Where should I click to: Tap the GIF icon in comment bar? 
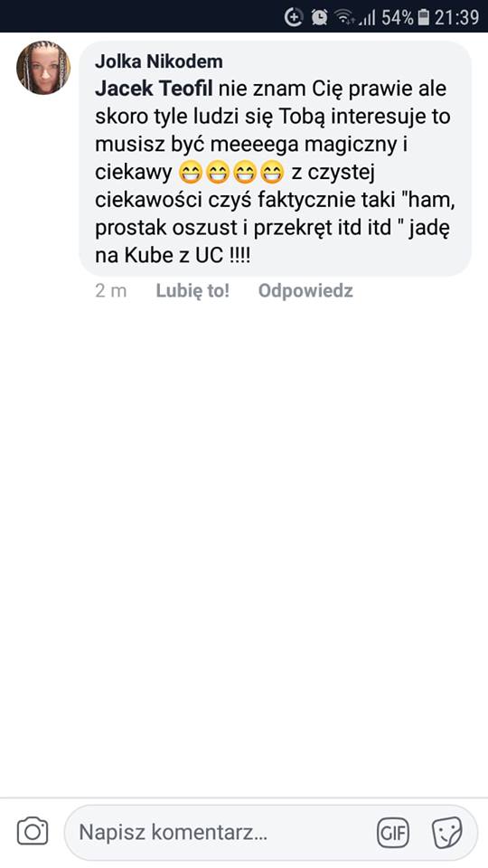pyautogui.click(x=393, y=832)
